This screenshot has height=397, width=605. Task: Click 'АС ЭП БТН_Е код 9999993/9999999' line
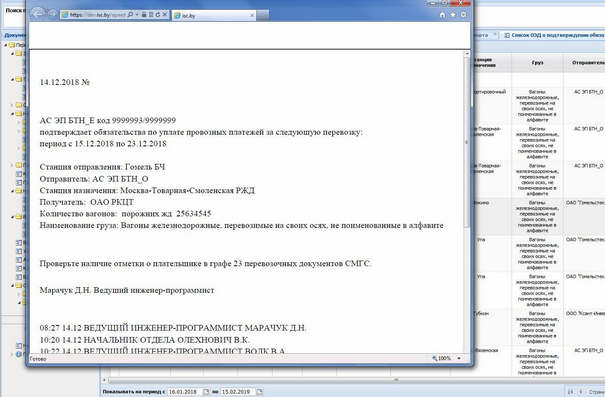coord(108,120)
